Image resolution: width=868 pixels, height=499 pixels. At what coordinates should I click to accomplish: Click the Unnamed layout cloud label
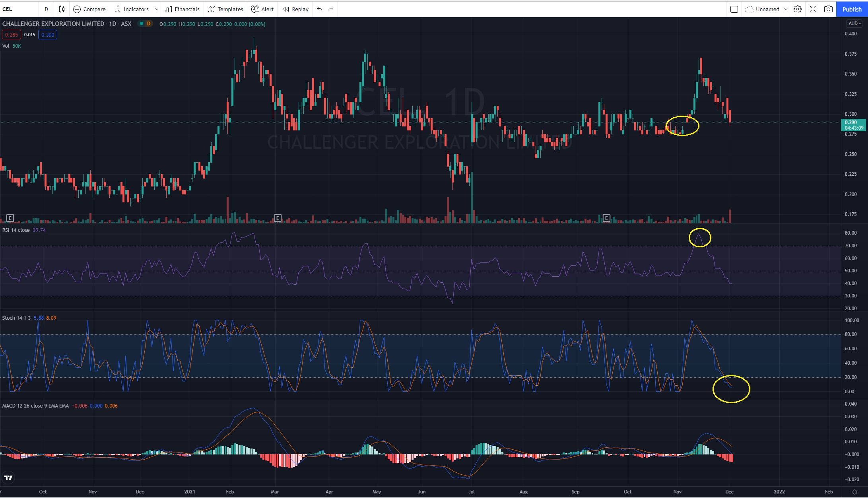(762, 9)
